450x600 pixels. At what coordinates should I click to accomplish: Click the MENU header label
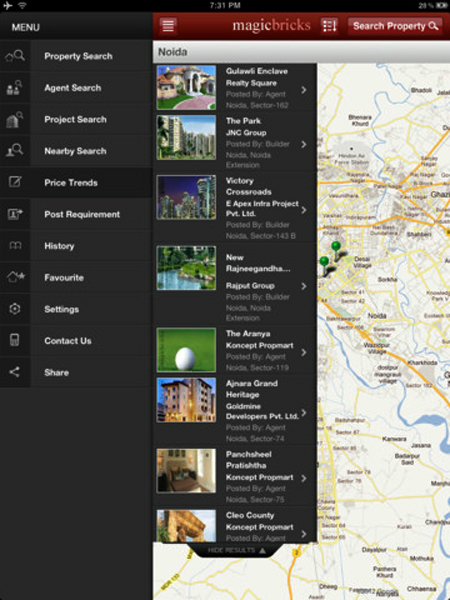(x=26, y=27)
